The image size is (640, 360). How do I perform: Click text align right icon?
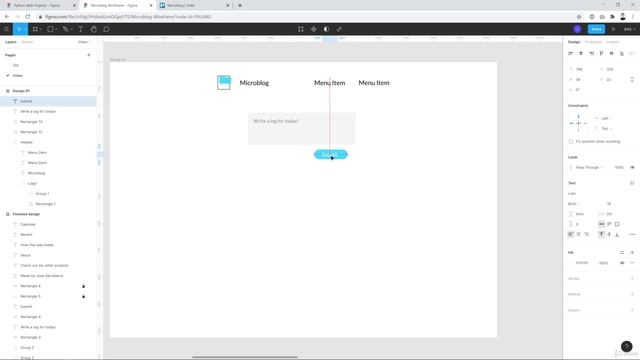click(587, 234)
